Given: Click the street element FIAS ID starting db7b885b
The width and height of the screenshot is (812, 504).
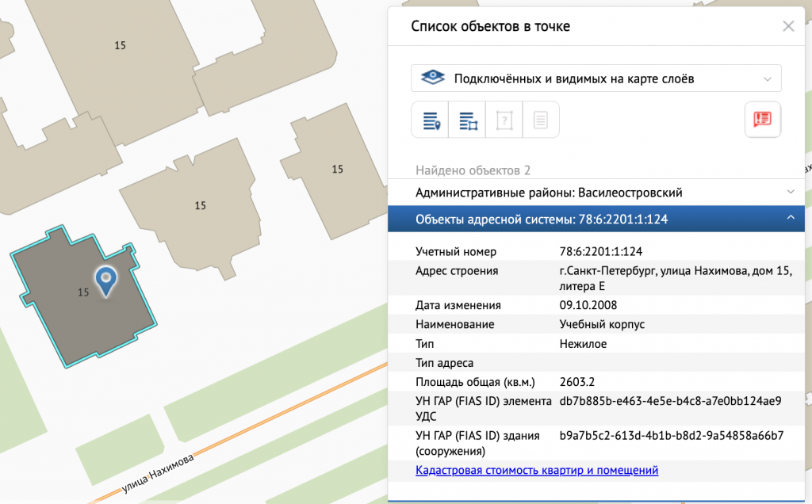Looking at the screenshot, I should point(670,401).
